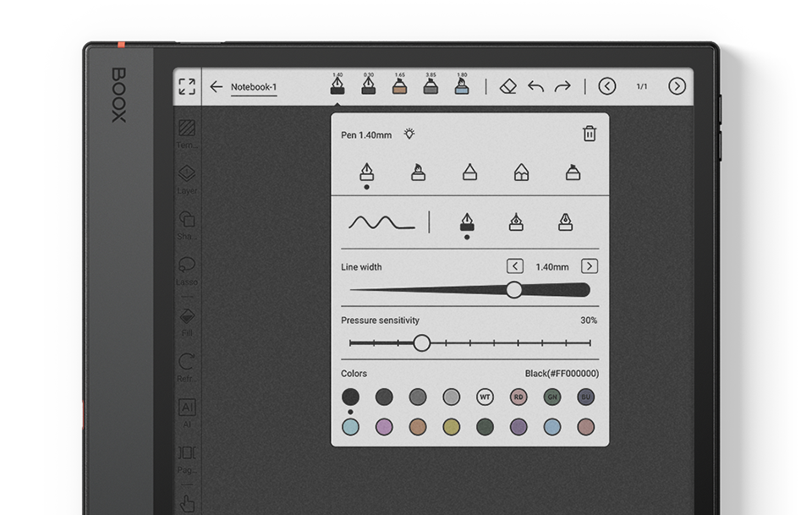
Task: Pick the dusty rose color swatch
Action: (x=585, y=427)
